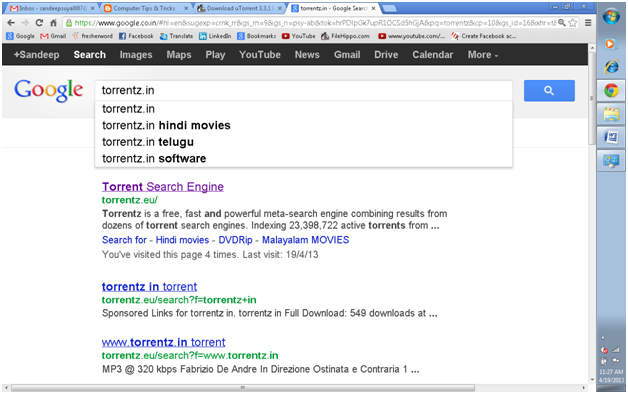Follow the 'Search for' sitelink
The image size is (628, 395).
click(x=124, y=240)
